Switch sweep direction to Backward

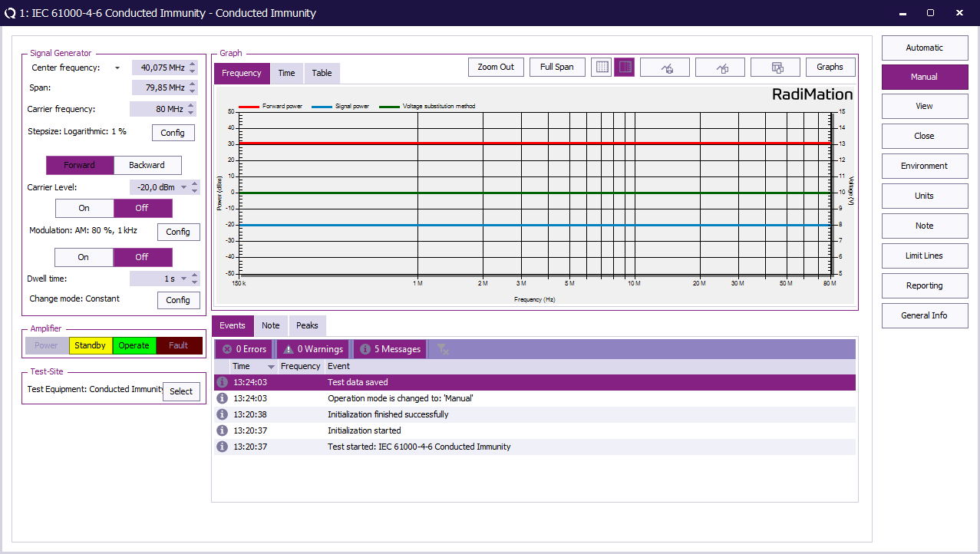[x=147, y=165]
